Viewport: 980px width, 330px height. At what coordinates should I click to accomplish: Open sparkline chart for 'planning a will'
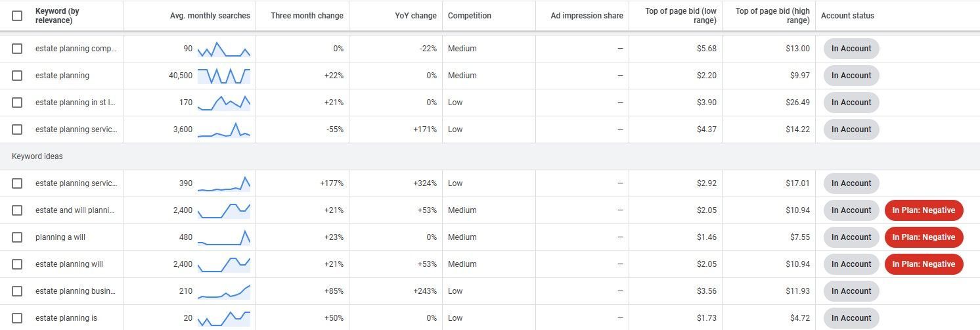(224, 237)
